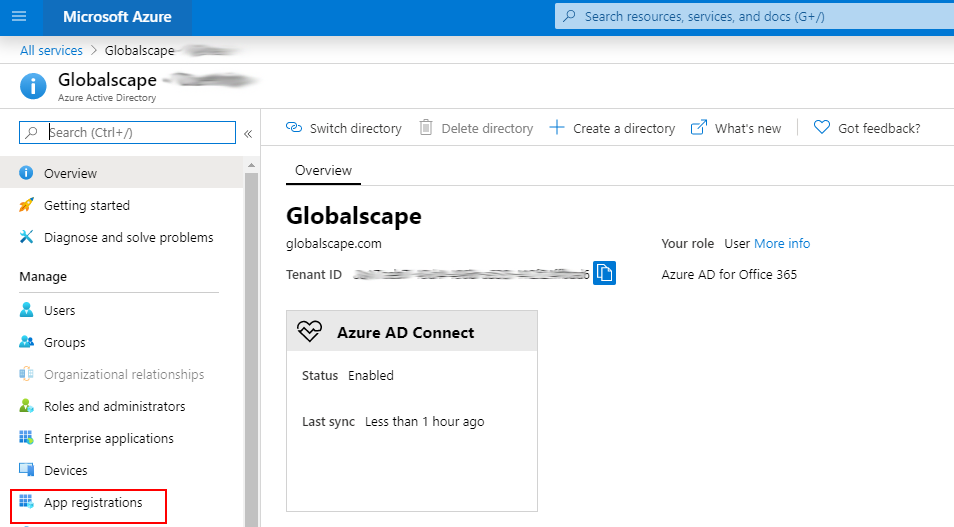Navigate to All services breadcrumb
The height and width of the screenshot is (527, 954).
[x=51, y=50]
